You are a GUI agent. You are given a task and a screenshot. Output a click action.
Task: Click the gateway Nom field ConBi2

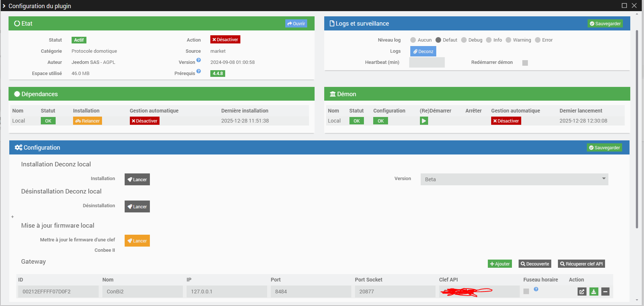click(x=142, y=292)
